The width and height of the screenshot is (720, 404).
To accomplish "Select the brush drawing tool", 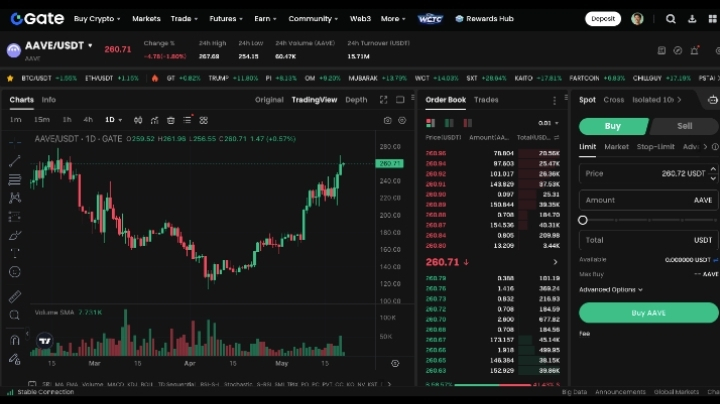I will point(15,235).
